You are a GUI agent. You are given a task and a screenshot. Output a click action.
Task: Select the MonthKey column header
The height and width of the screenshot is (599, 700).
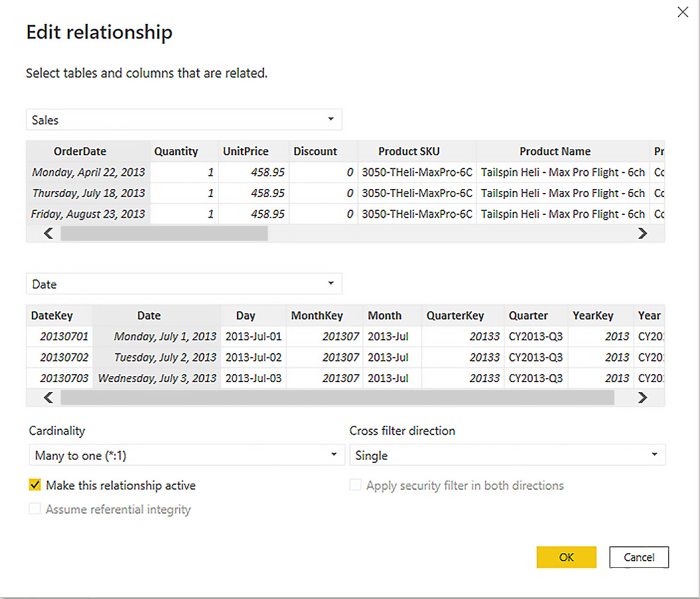[316, 316]
